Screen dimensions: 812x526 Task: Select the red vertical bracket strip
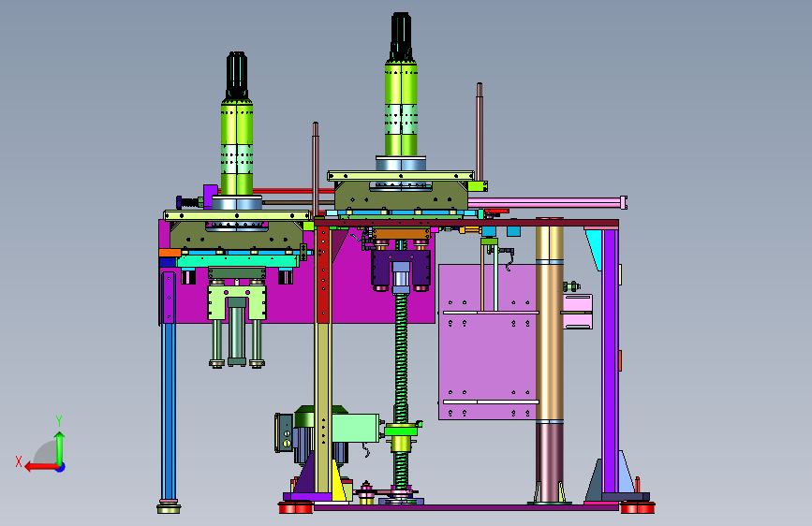tap(323, 274)
